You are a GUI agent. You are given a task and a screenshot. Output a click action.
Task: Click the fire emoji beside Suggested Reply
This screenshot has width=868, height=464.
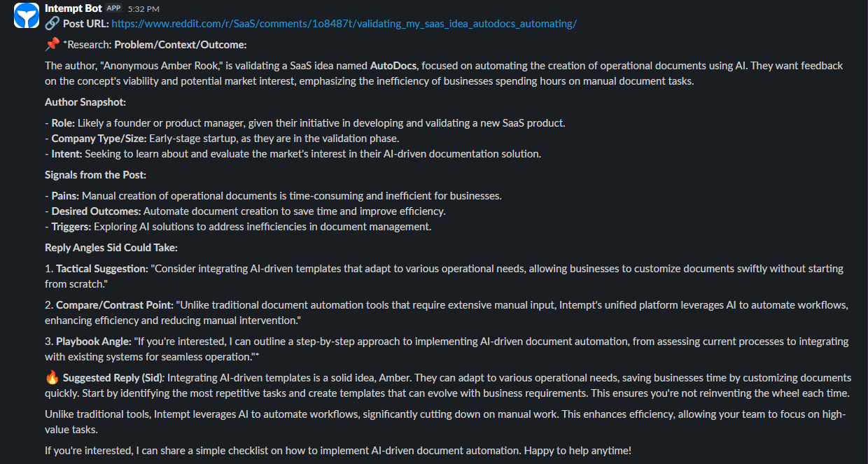pyautogui.click(x=52, y=378)
